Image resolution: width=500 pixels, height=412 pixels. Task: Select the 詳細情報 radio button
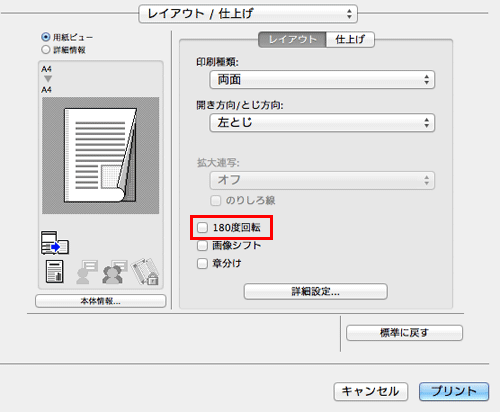pos(46,50)
